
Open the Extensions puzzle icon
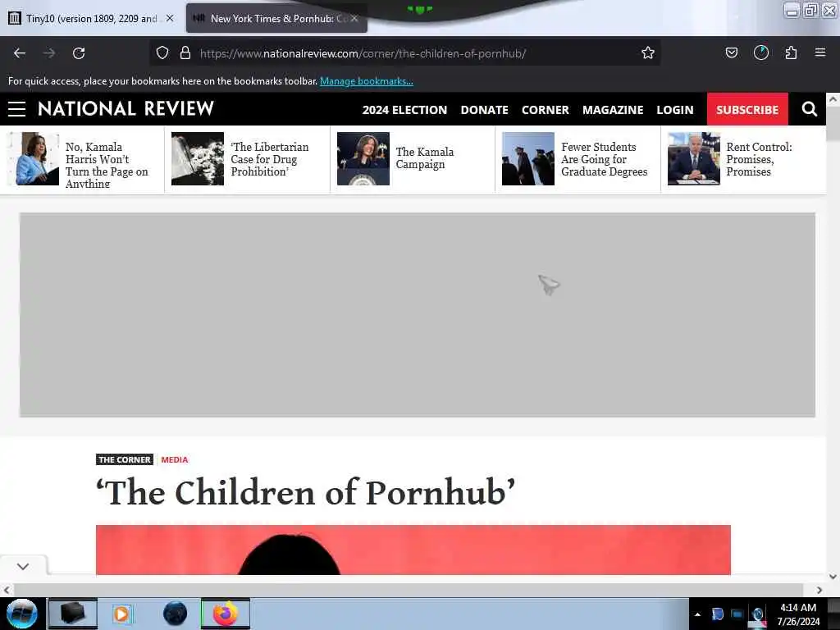coord(791,52)
